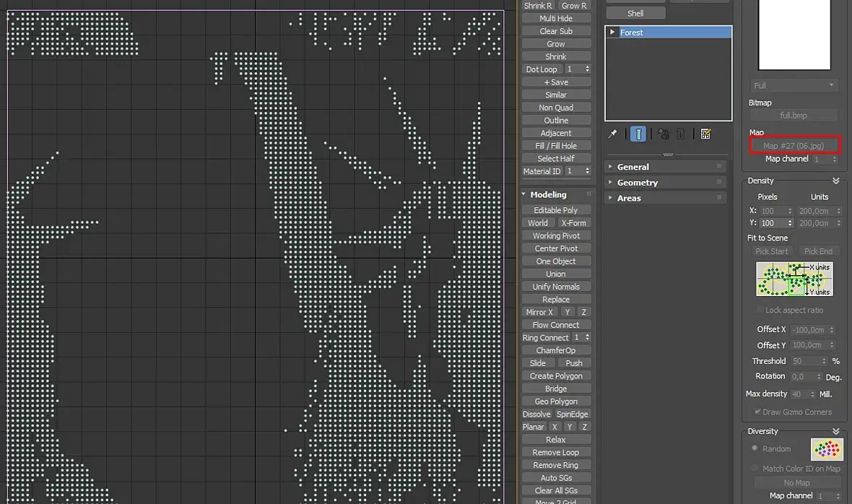Click the Flow Connect button
Screen dimensions: 852x504
point(556,325)
